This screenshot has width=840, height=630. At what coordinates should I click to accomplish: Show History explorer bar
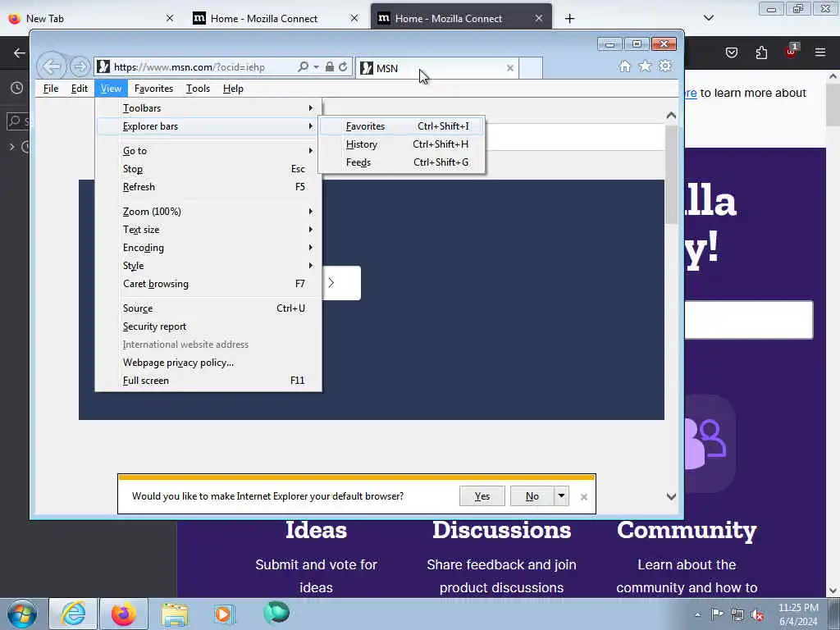(x=402, y=144)
